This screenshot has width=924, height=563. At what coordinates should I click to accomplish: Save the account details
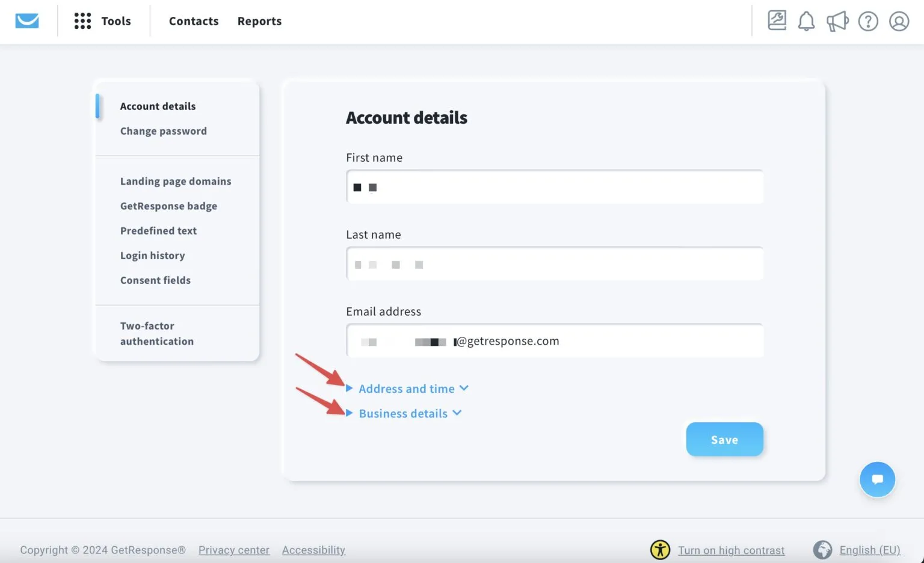(724, 439)
